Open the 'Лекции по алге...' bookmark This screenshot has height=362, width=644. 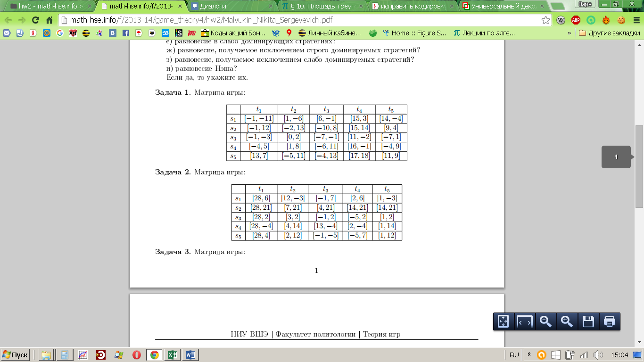[x=484, y=33]
